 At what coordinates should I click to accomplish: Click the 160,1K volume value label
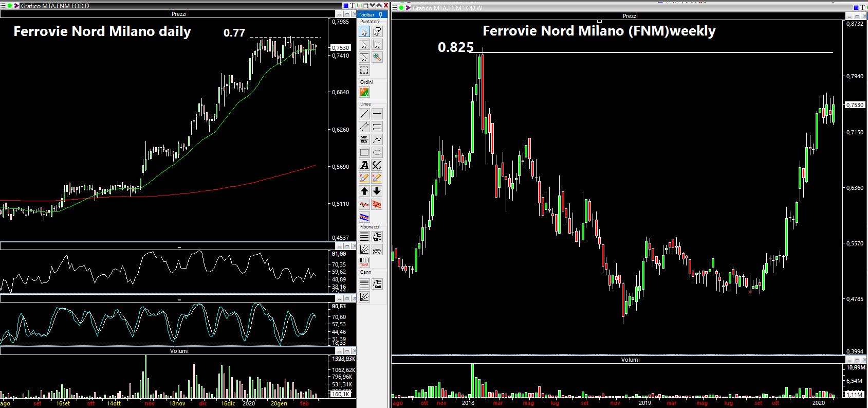coord(341,394)
